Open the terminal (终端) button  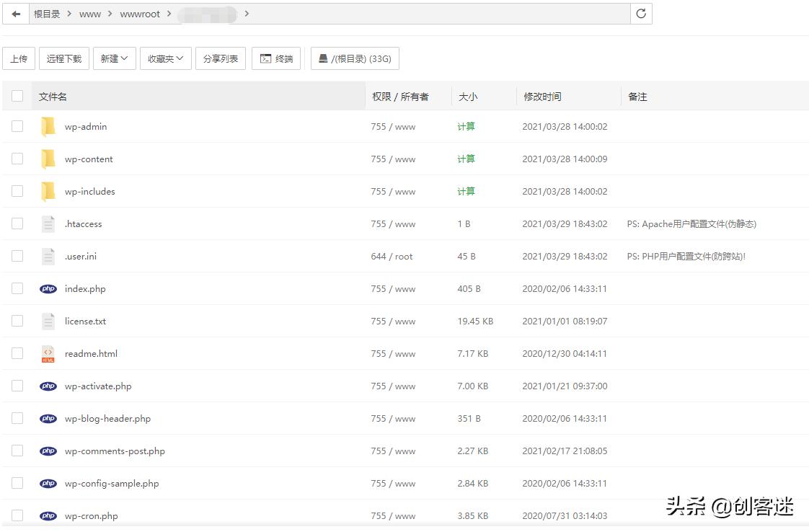click(x=276, y=59)
